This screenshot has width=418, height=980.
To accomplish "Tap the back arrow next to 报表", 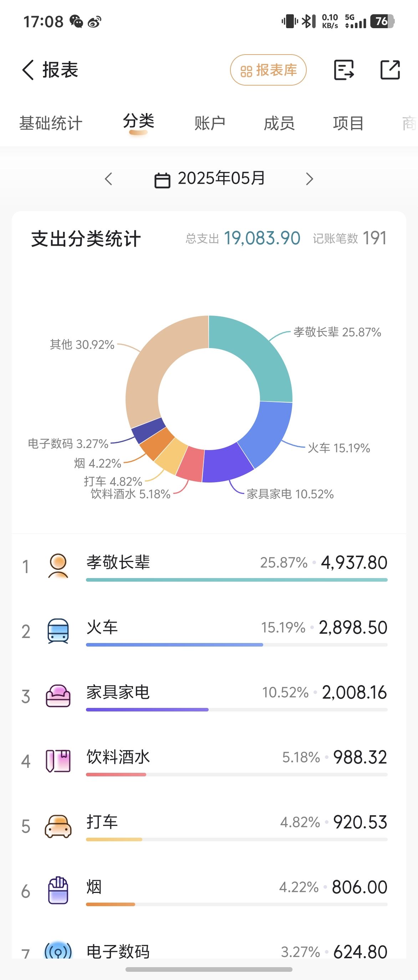I will [x=28, y=70].
